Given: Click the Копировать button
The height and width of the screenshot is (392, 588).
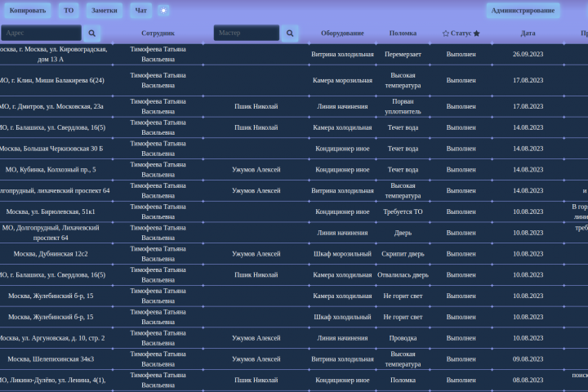Looking at the screenshot, I should tap(28, 11).
